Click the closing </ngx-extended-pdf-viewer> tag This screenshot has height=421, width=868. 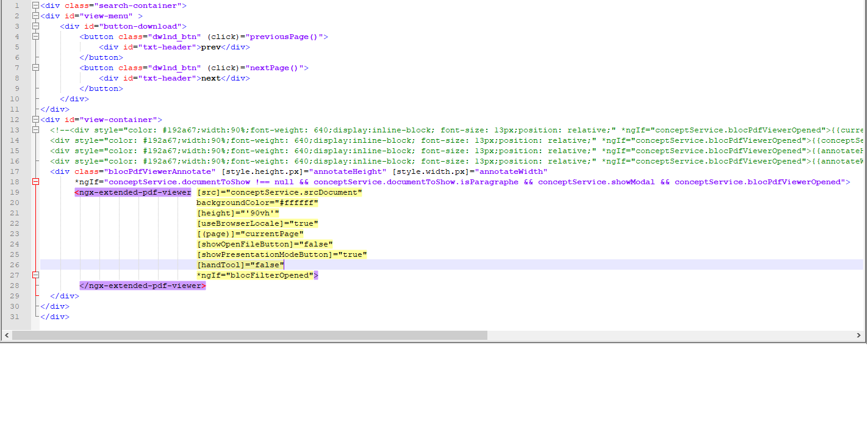[142, 286]
